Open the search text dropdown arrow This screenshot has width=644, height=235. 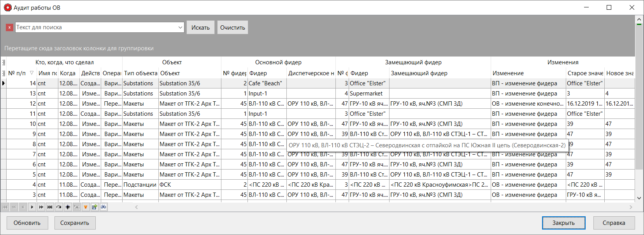click(180, 27)
